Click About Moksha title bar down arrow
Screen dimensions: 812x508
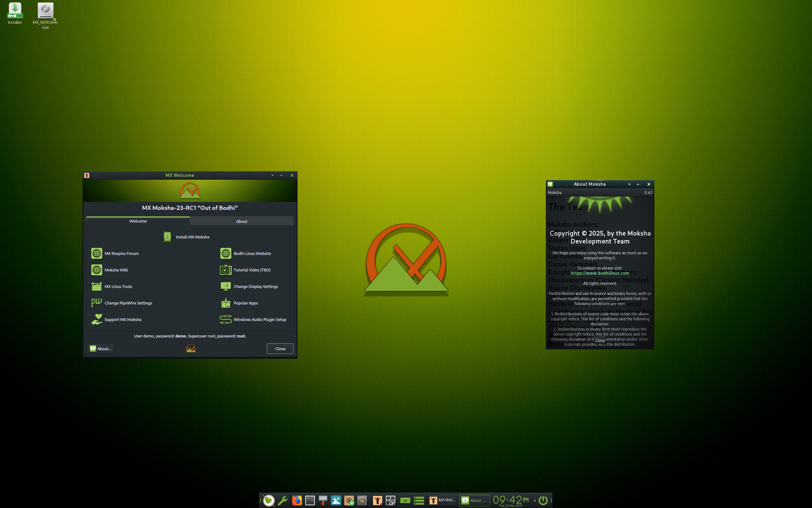pos(630,184)
